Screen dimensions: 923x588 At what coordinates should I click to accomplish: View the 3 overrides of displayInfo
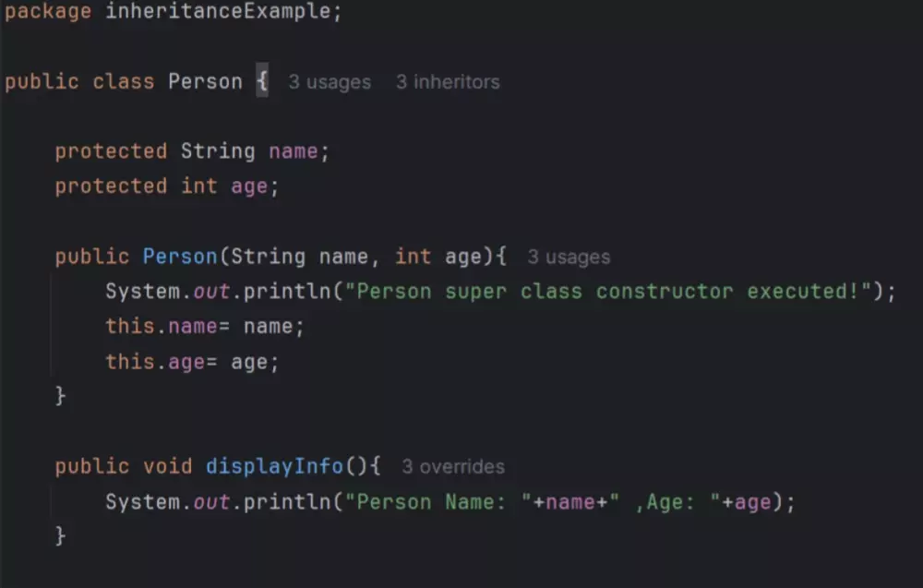[x=452, y=467]
